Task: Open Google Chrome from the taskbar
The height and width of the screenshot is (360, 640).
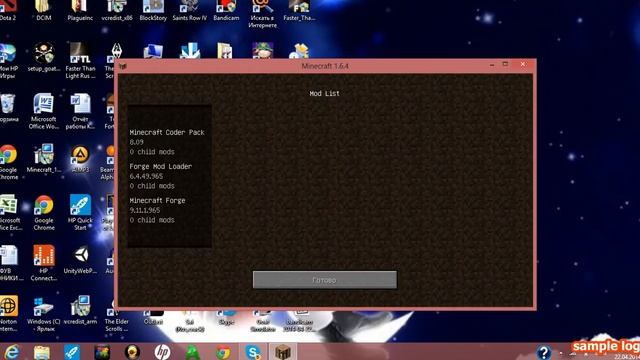Action: [223, 352]
